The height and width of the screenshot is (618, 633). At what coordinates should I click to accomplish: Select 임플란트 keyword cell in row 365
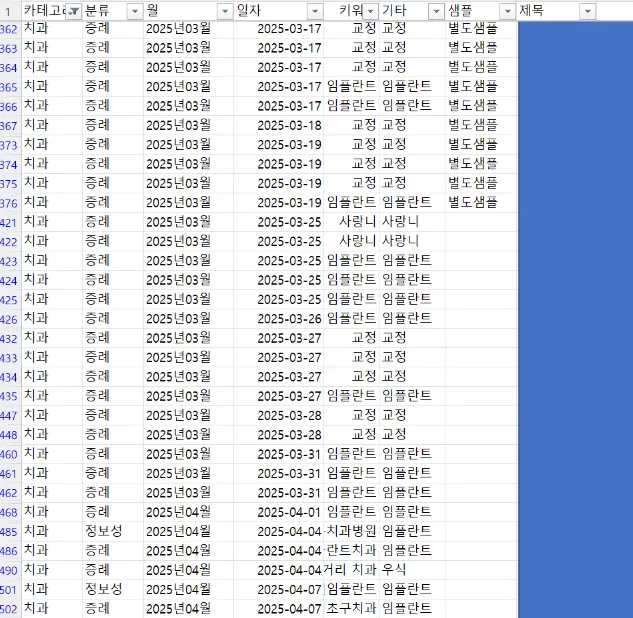click(351, 87)
